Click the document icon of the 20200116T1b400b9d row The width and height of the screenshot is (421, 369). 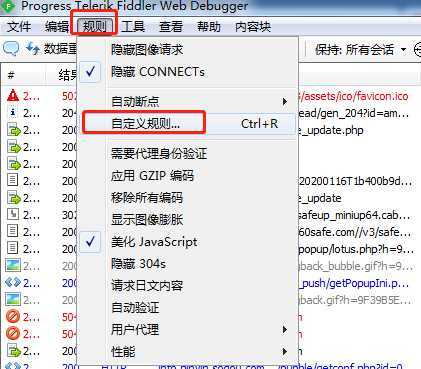13,180
